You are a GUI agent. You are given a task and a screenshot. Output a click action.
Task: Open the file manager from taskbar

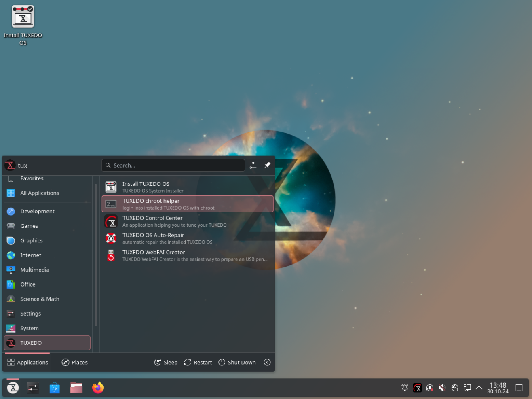point(76,388)
